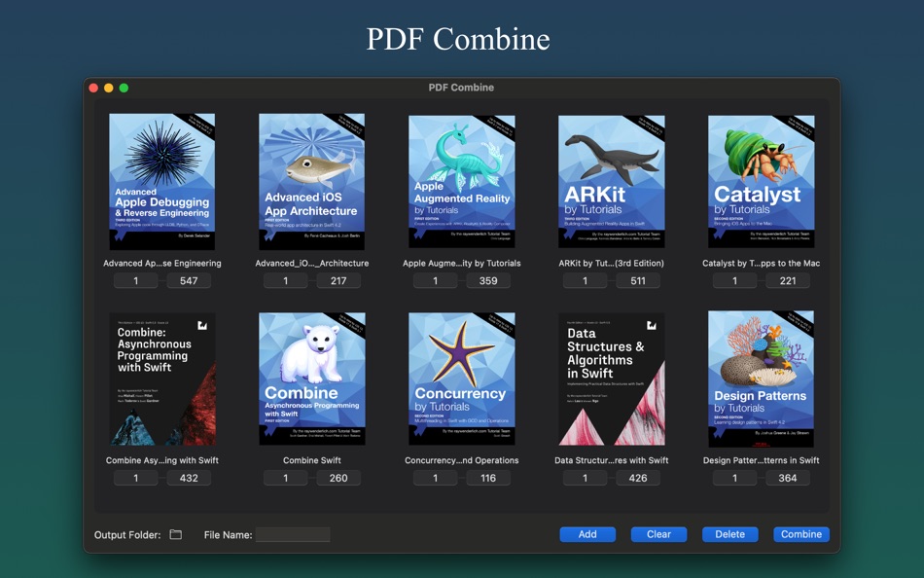Image resolution: width=924 pixels, height=578 pixels.
Task: Click the end page field showing 116
Action: pyautogui.click(x=488, y=478)
